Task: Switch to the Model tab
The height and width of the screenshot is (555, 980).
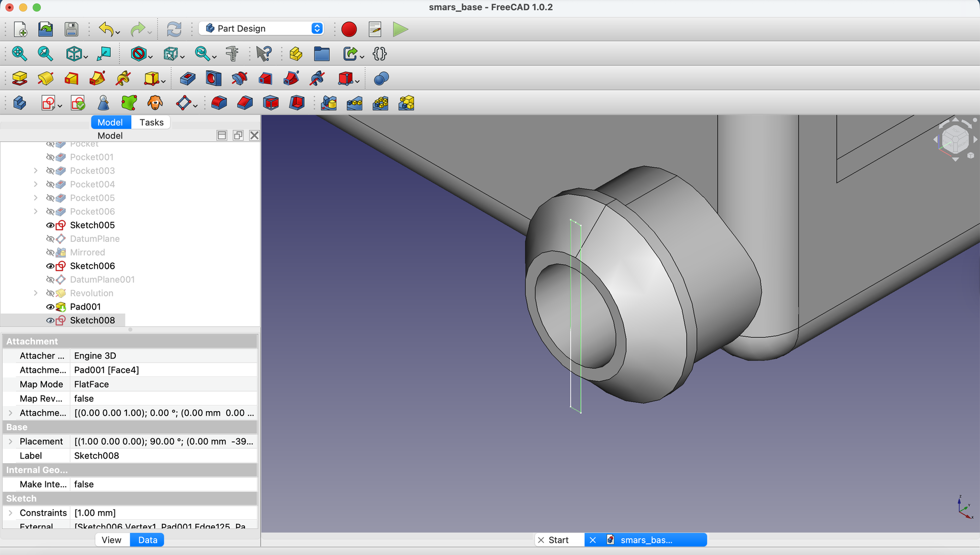Action: 110,122
